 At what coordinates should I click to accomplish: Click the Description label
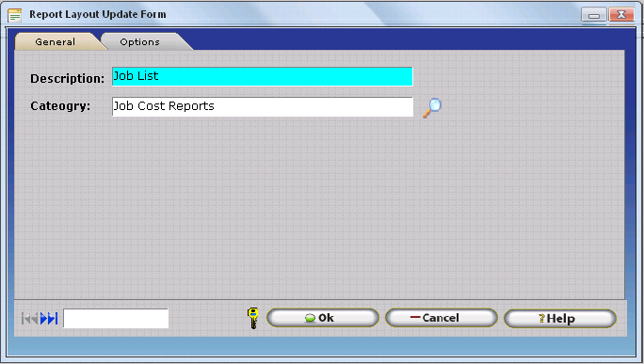68,78
